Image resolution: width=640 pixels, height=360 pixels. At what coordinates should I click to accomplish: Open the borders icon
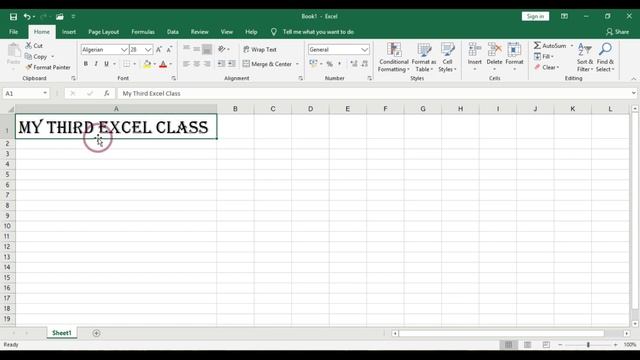point(127,64)
